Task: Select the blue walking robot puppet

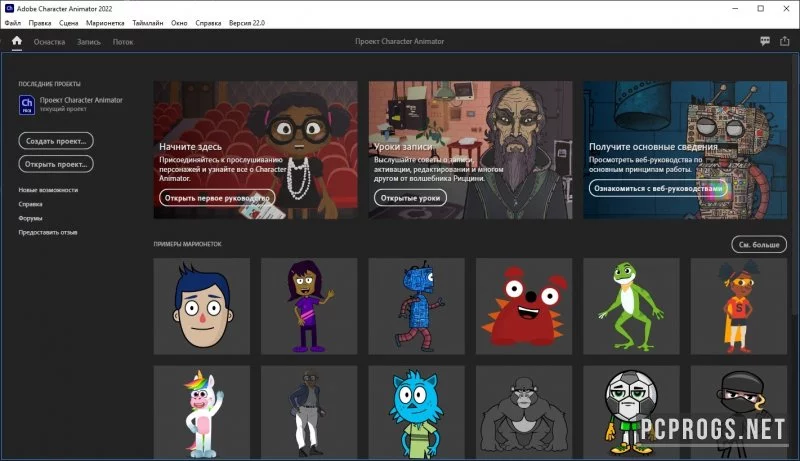Action: point(416,306)
